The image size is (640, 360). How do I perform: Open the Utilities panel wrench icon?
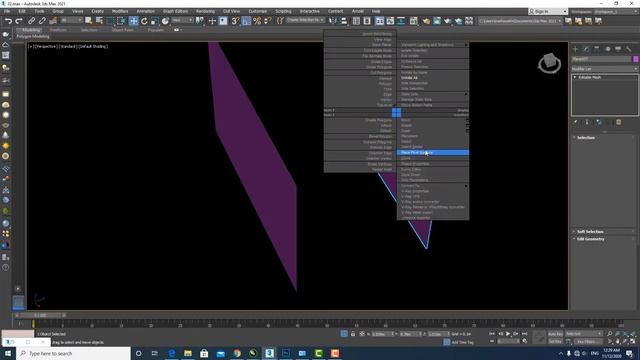(629, 49)
